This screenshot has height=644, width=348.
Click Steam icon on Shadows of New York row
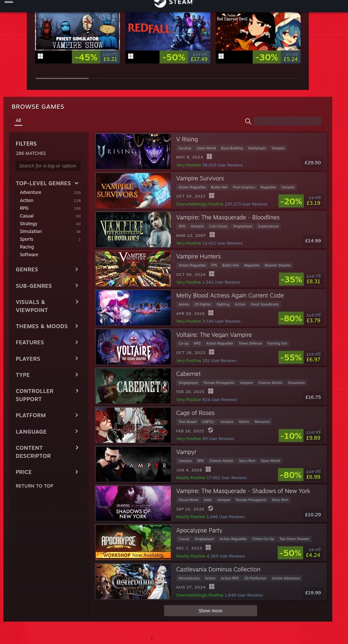[x=210, y=508]
